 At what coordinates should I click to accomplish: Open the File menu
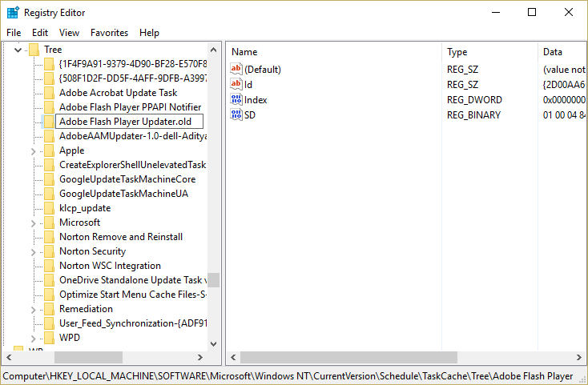(14, 33)
